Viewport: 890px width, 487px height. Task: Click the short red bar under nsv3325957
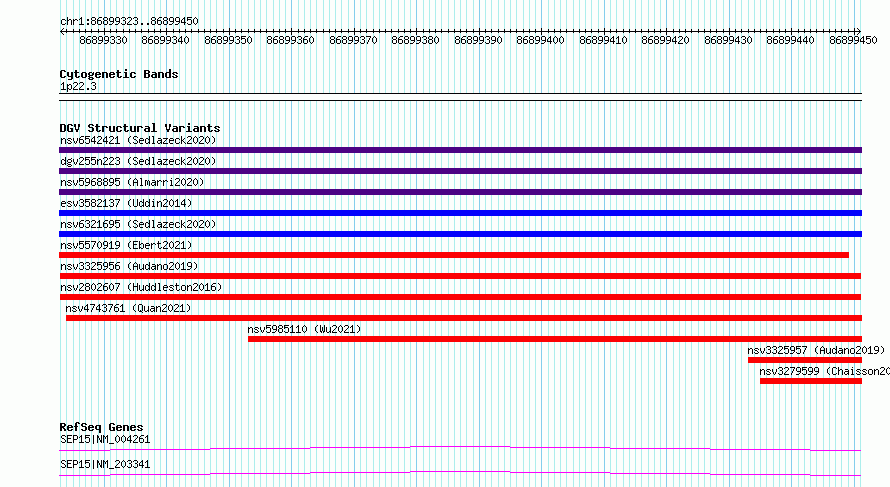click(x=805, y=360)
